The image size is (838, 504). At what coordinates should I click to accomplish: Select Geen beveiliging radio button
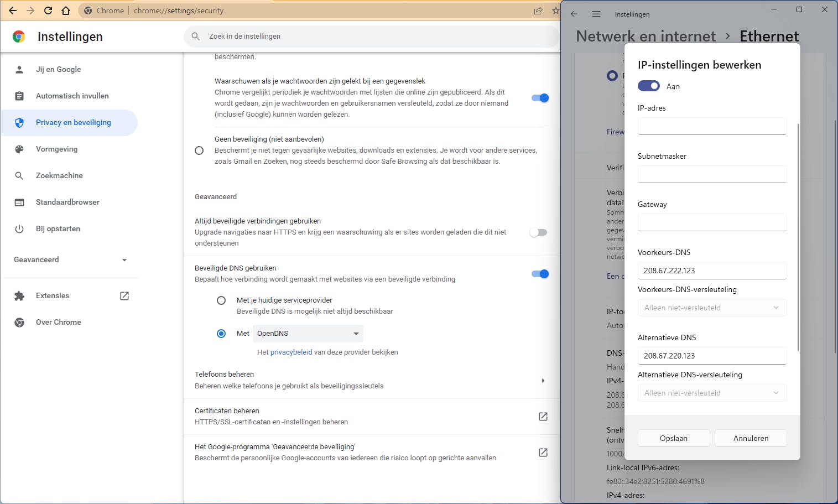[x=199, y=150]
